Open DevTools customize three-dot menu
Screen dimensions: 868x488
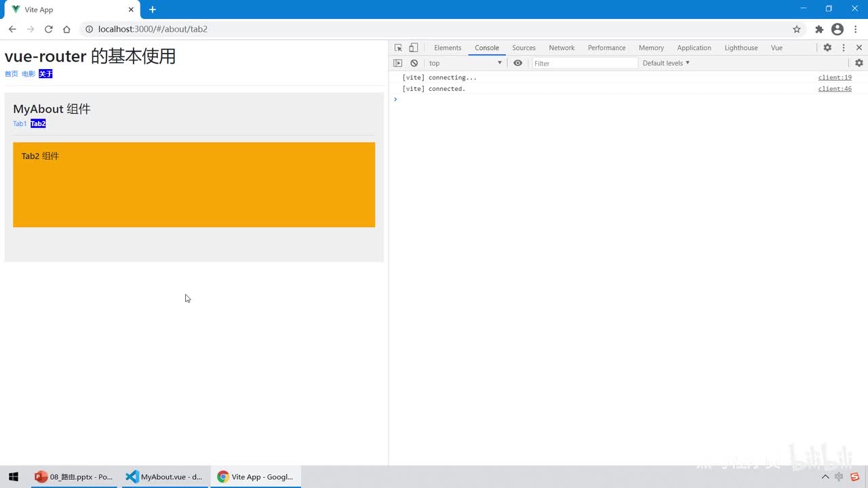[844, 47]
